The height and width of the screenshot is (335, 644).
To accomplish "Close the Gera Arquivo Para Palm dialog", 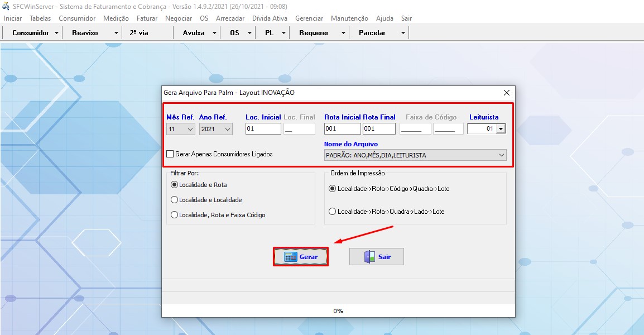I will 507,93.
